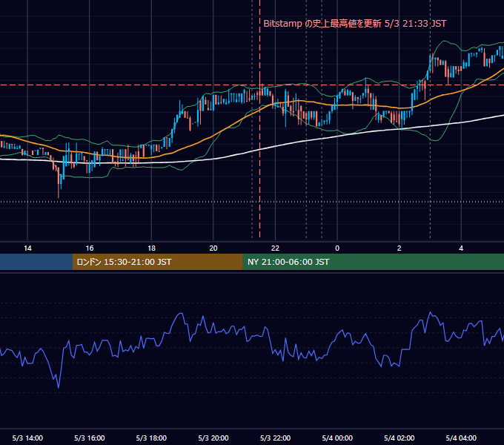Click the 22 hour label on price chart axis
This screenshot has height=445, width=504.
[x=275, y=248]
